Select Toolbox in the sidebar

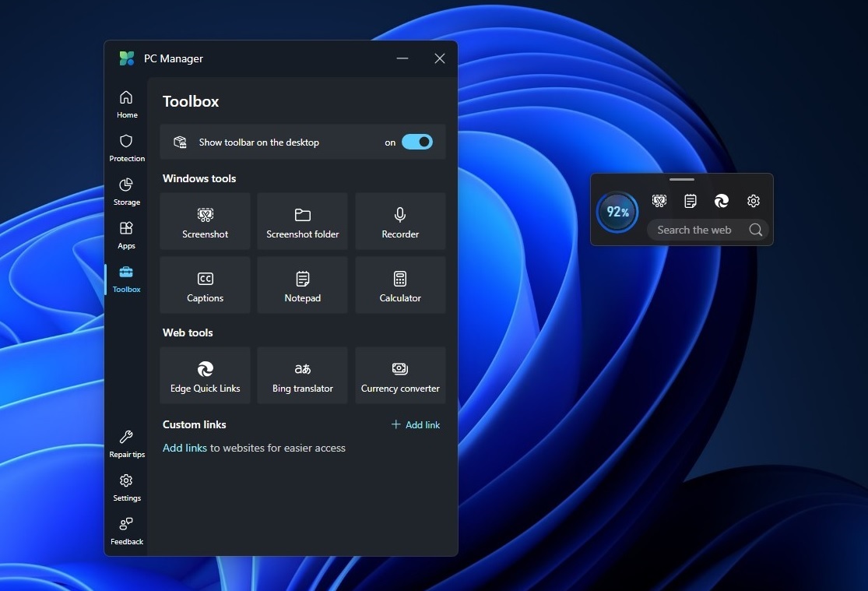tap(127, 280)
